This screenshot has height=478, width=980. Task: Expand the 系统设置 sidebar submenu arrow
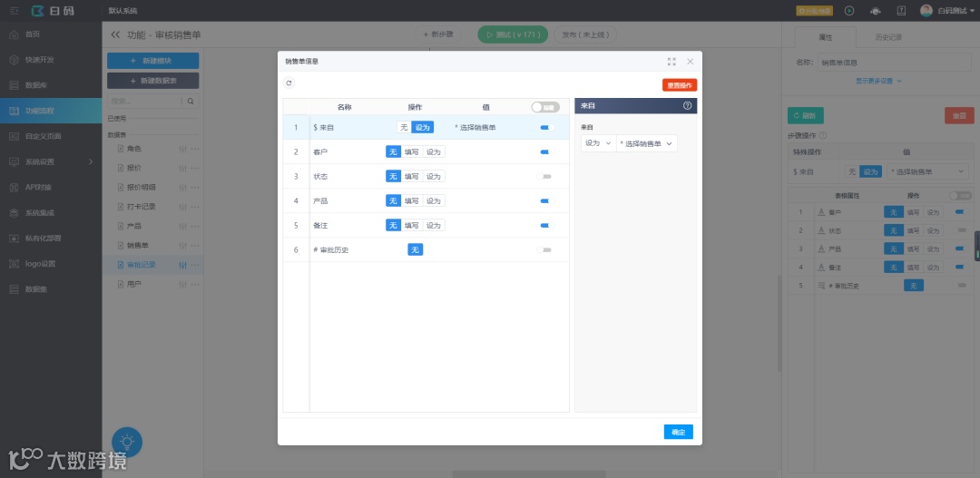91,161
